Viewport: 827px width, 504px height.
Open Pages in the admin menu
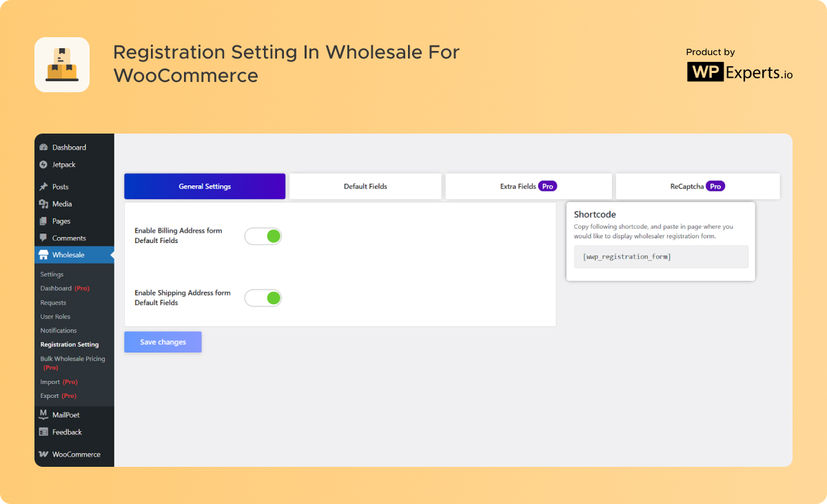[61, 221]
